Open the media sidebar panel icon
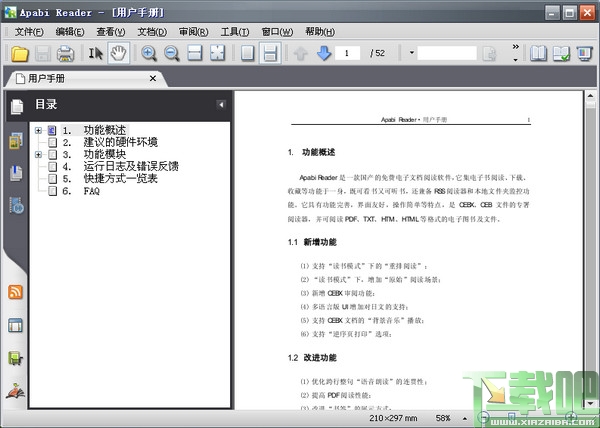Image resolution: width=600 pixels, height=428 pixels. tap(16, 205)
